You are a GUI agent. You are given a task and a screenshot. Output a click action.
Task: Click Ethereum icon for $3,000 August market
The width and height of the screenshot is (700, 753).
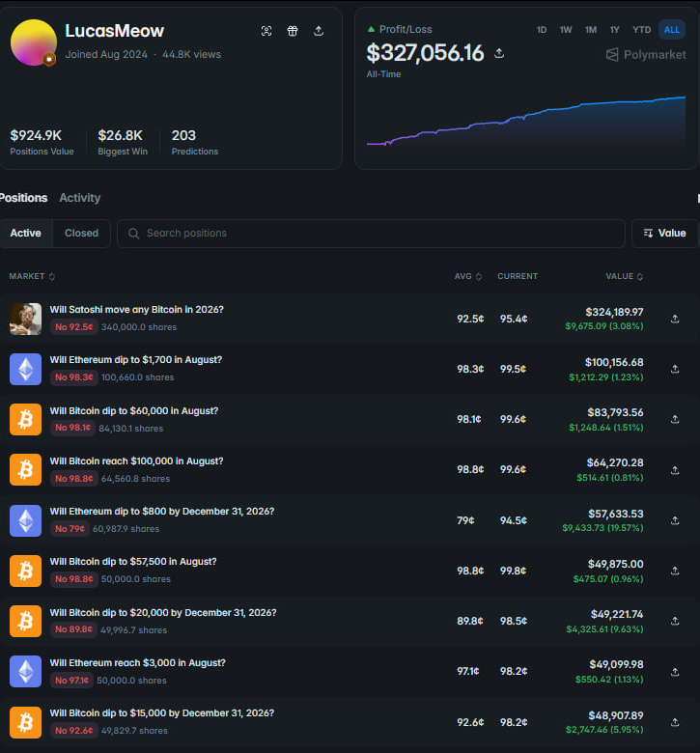[25, 671]
